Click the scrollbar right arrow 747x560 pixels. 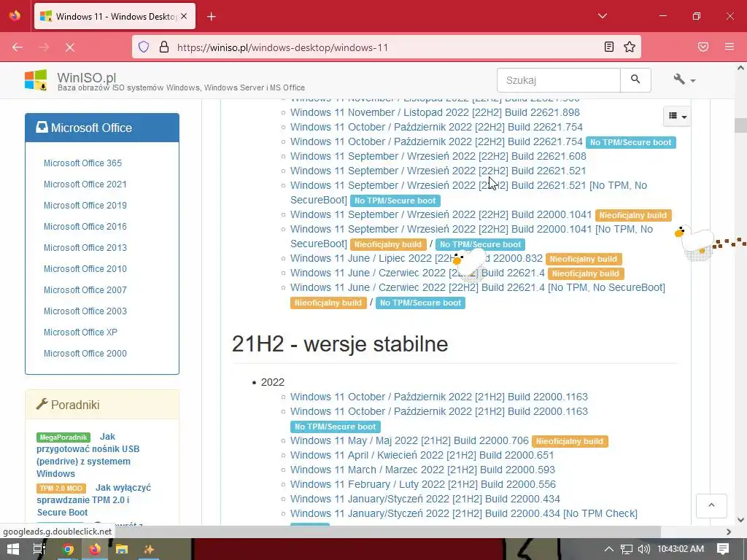[729, 532]
